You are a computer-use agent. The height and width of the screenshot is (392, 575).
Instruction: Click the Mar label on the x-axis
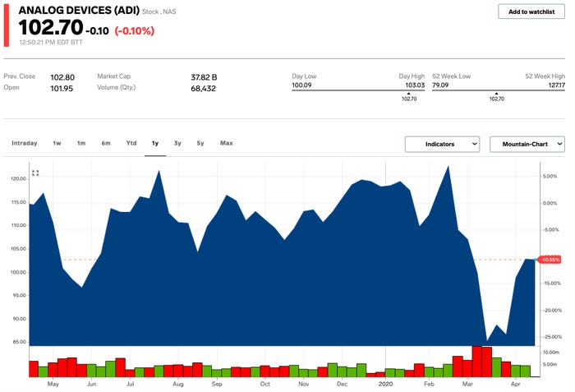(467, 384)
